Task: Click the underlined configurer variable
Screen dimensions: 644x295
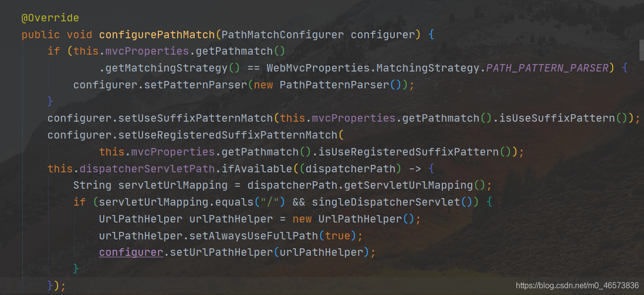Action: pyautogui.click(x=131, y=252)
